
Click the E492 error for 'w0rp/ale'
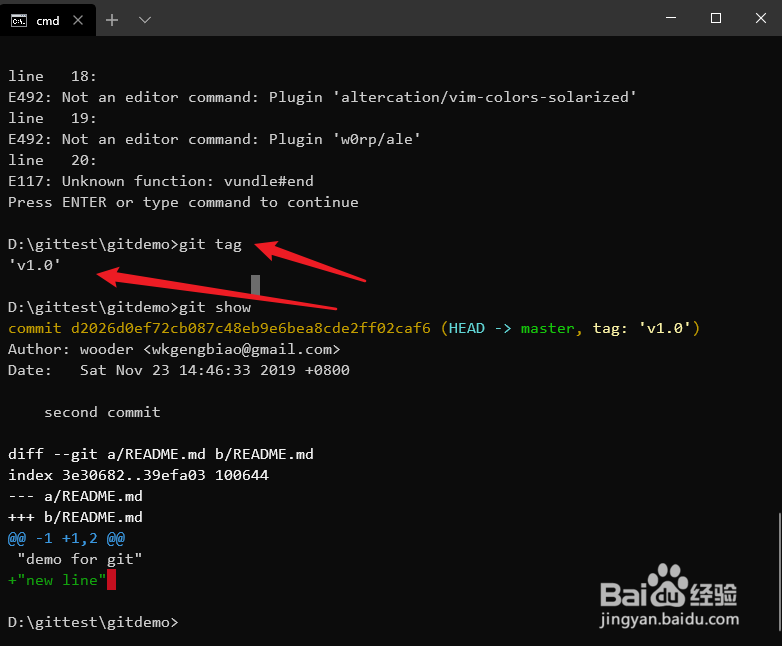(214, 139)
